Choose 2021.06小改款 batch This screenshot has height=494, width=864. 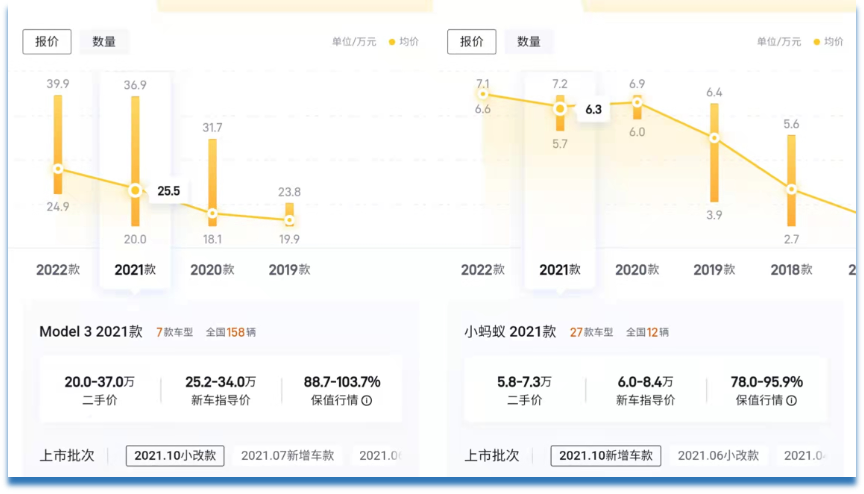coord(718,456)
